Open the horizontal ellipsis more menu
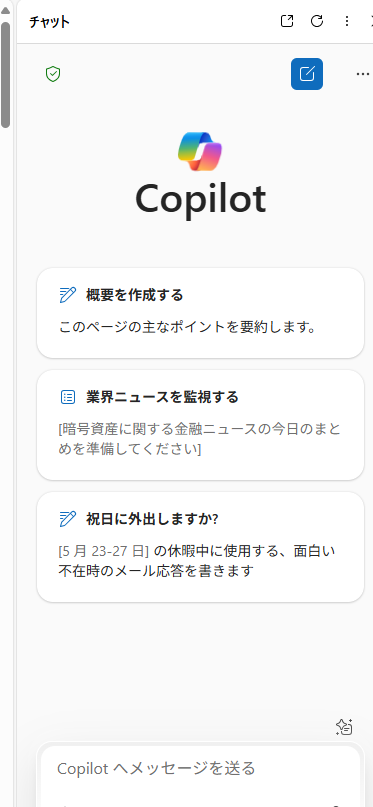Image resolution: width=373 pixels, height=807 pixels. click(x=363, y=74)
